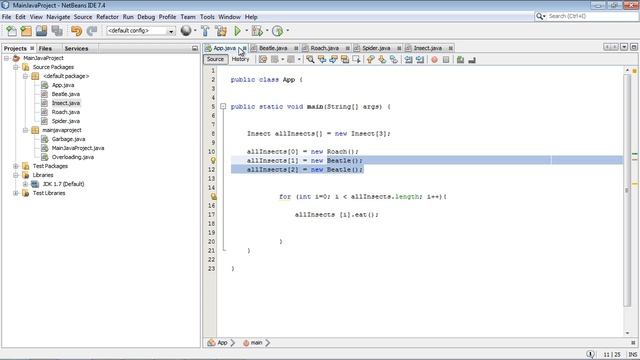Viewport: 640px width, 360px height.
Task: Build the project with hammer icon
Action: click(205, 31)
